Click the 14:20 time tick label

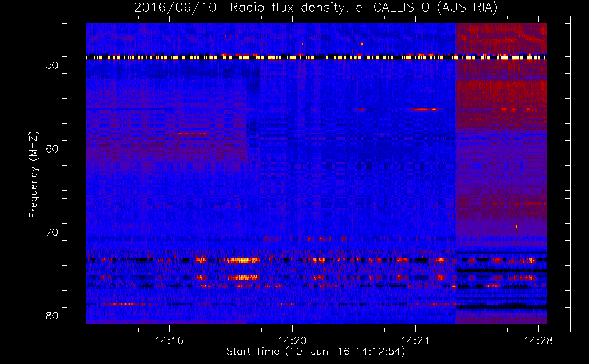(292, 341)
